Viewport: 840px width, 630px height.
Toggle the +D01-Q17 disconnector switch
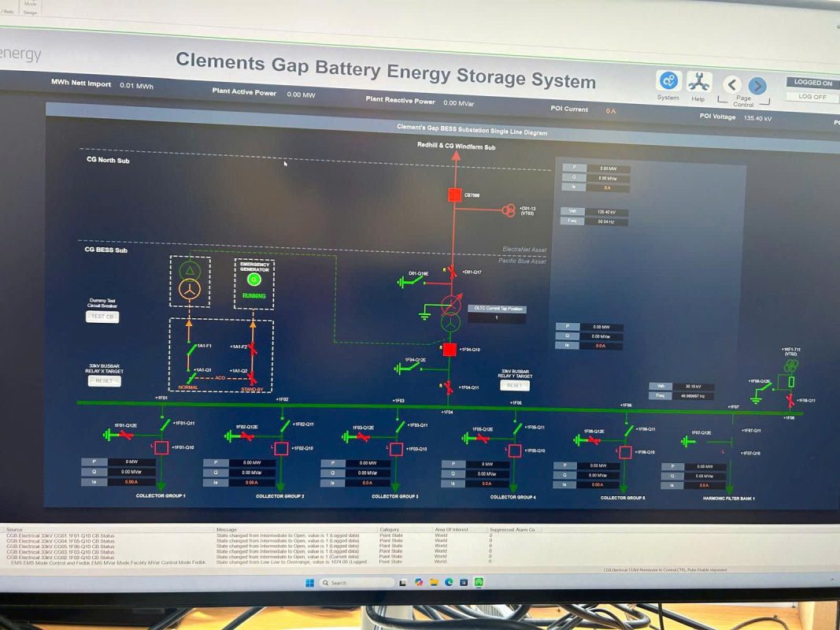tap(452, 272)
